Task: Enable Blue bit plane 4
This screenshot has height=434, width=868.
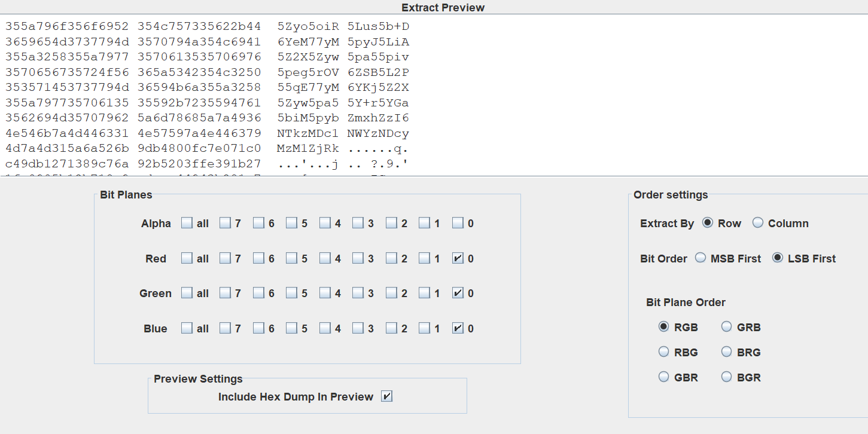Action: pyautogui.click(x=325, y=328)
